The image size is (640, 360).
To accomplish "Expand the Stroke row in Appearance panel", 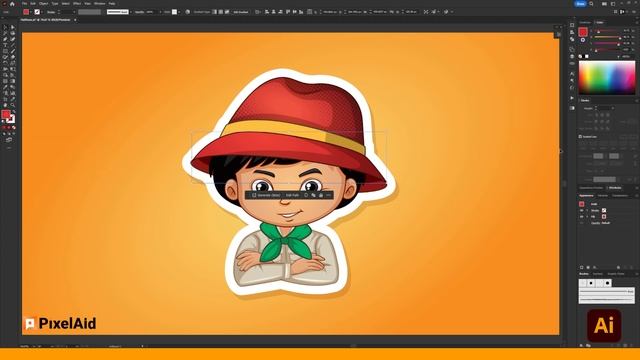I will coord(587,211).
